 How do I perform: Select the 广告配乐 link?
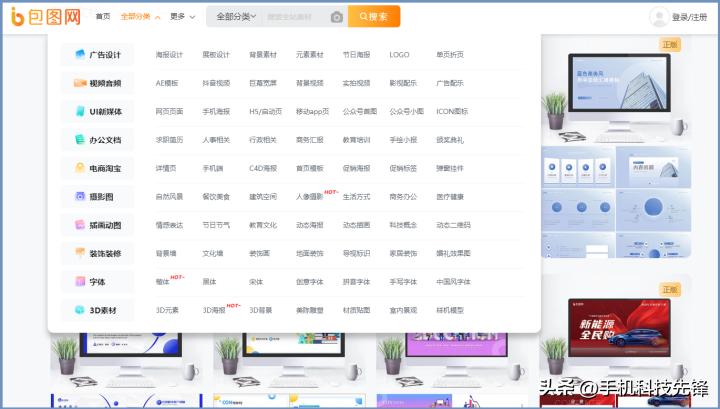(450, 83)
